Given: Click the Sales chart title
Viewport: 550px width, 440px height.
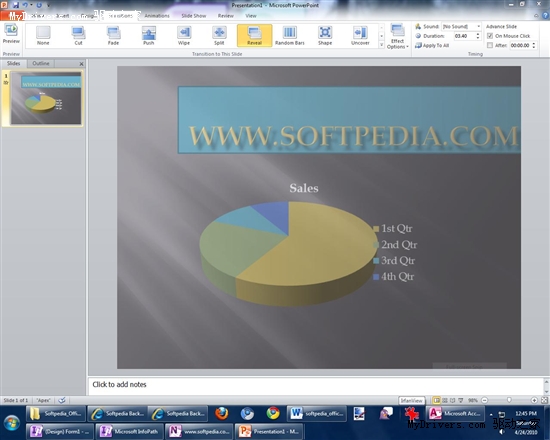Looking at the screenshot, I should (304, 188).
